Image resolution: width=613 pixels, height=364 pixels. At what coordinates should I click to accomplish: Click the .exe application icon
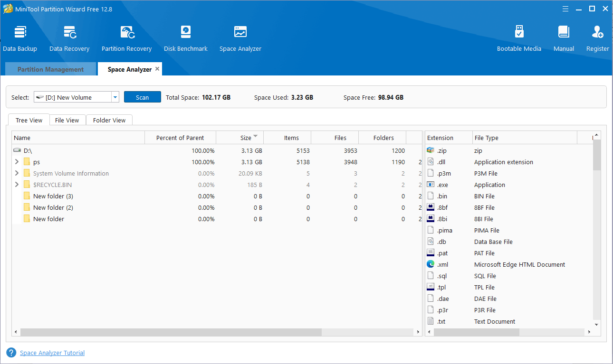431,185
